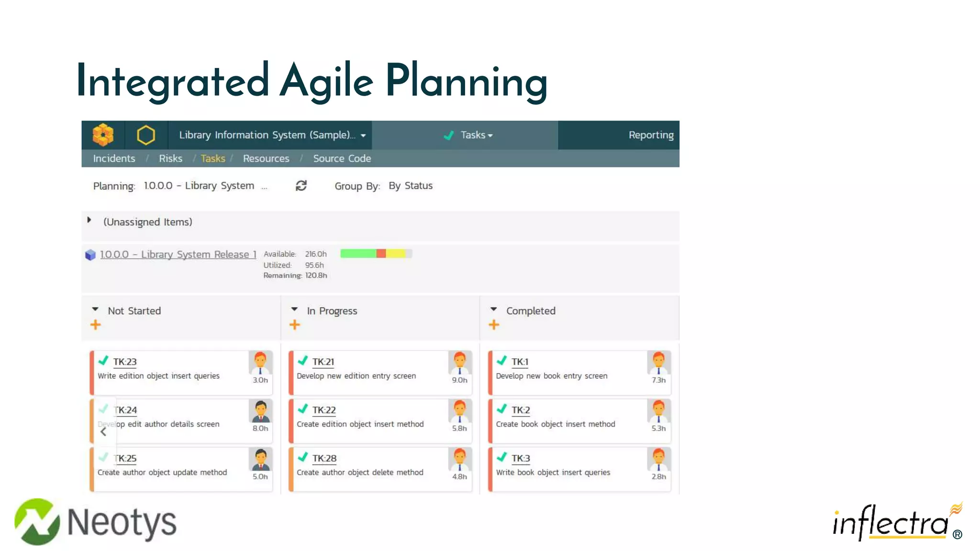
Task: Click the avatar on TK:23 card
Action: point(260,363)
